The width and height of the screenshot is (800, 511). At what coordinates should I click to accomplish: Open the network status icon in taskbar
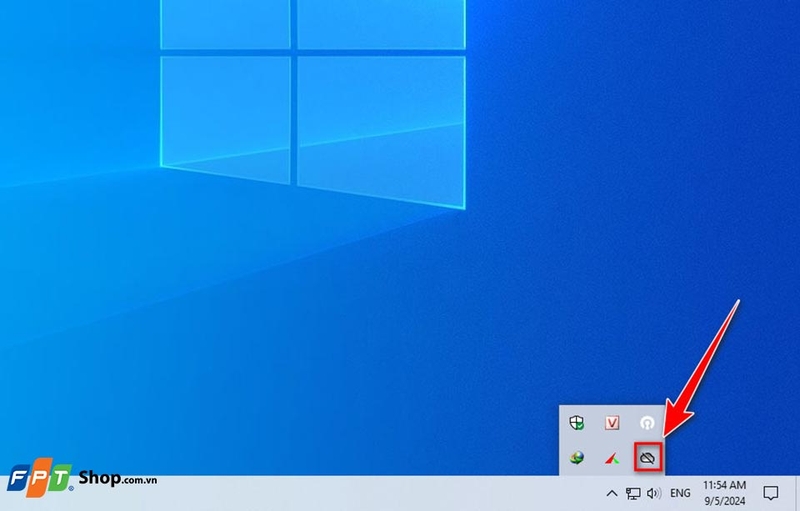(633, 493)
